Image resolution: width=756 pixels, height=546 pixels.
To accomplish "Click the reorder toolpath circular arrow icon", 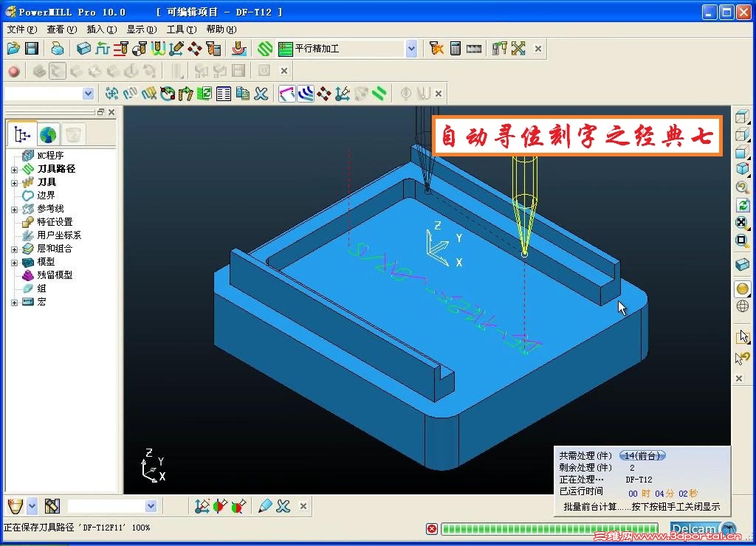I will [x=168, y=94].
